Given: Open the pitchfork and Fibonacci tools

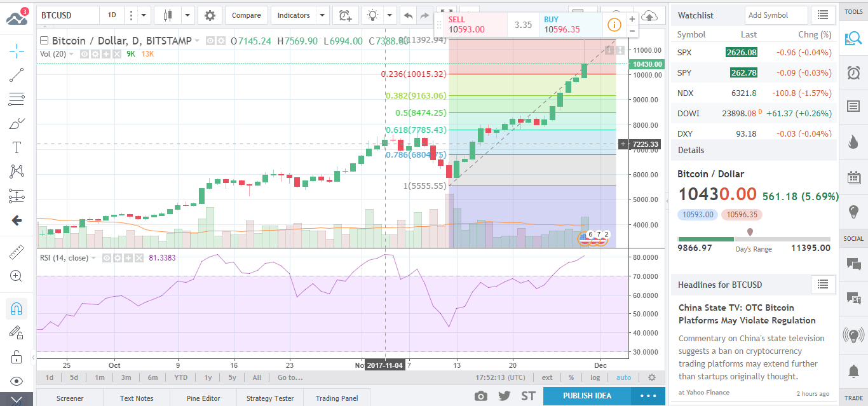Looking at the screenshot, I should point(17,99).
